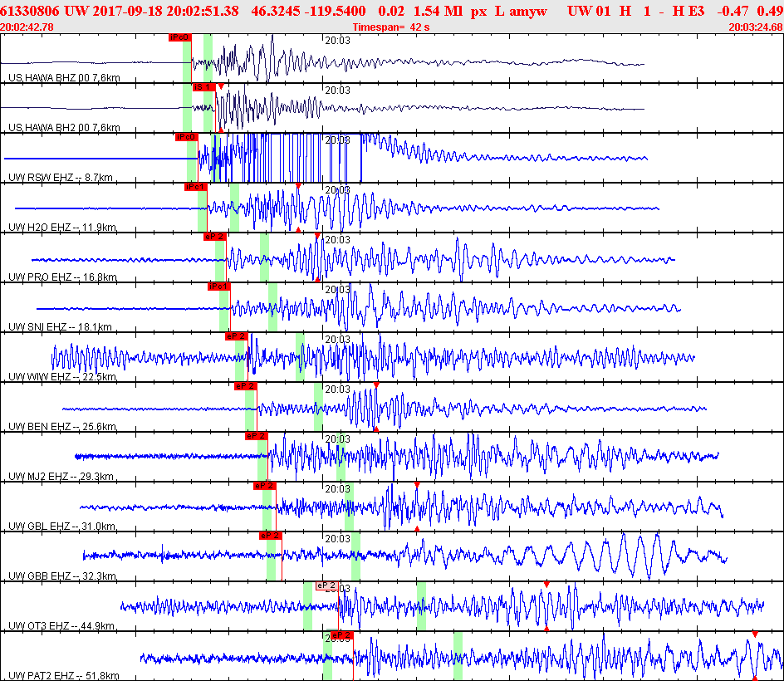Click the magnitude value 1.54 Ml
The height and width of the screenshot is (681, 784).
click(x=438, y=11)
